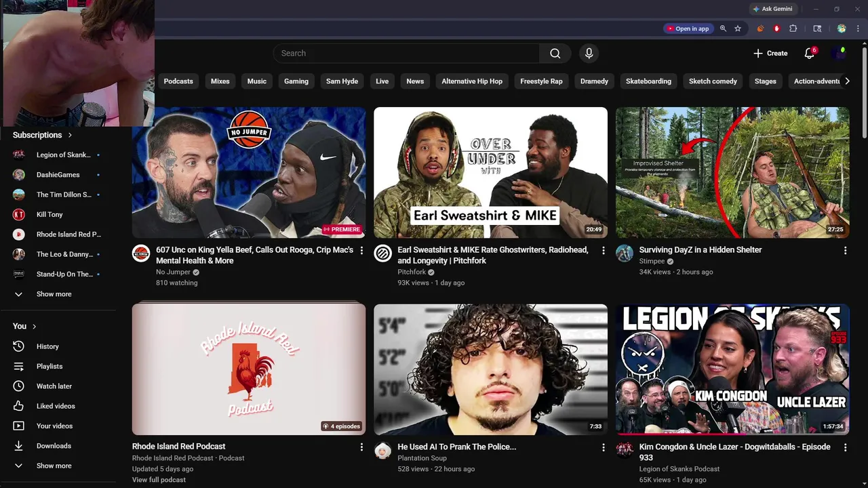Viewport: 868px width, 488px height.
Task: Click the Pitchfork channel avatar
Action: 382,253
